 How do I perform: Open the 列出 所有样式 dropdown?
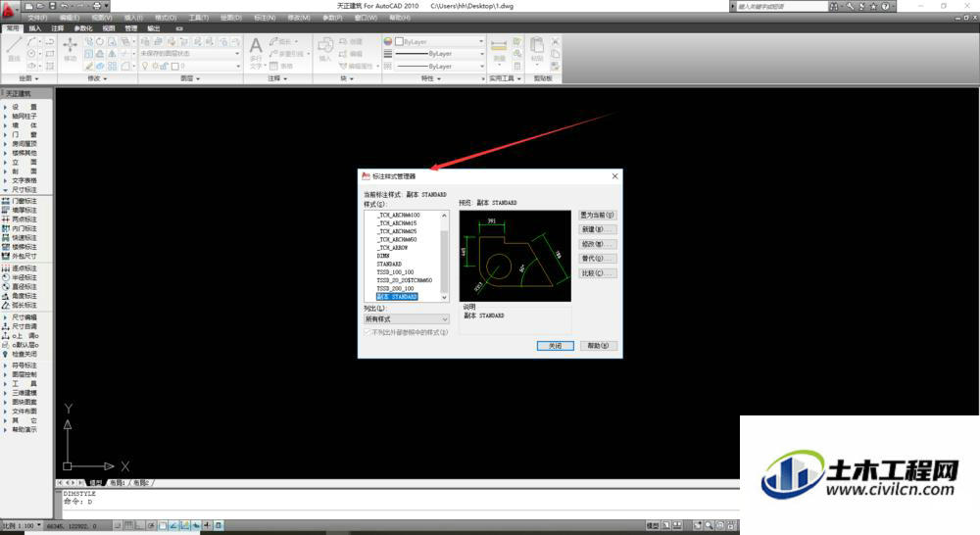pyautogui.click(x=407, y=319)
